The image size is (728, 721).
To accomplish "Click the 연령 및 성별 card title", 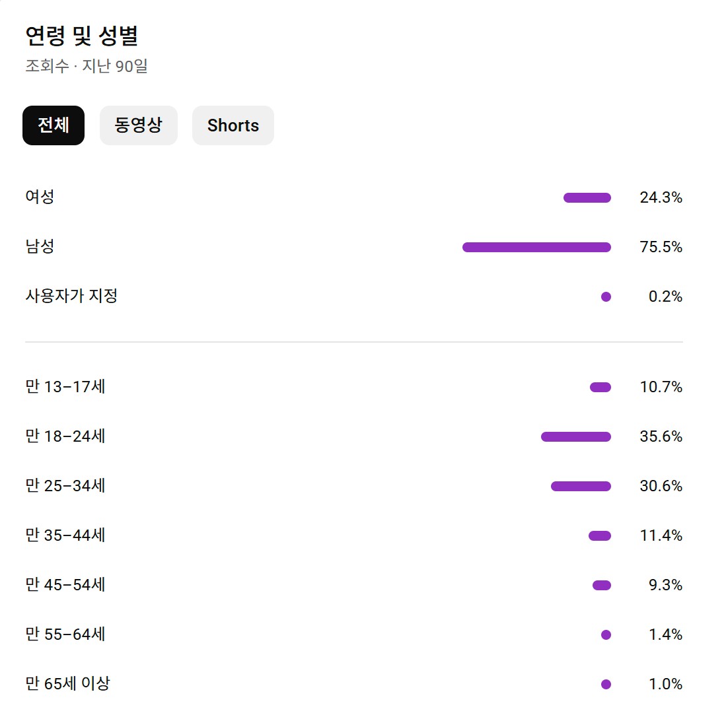I will click(81, 36).
